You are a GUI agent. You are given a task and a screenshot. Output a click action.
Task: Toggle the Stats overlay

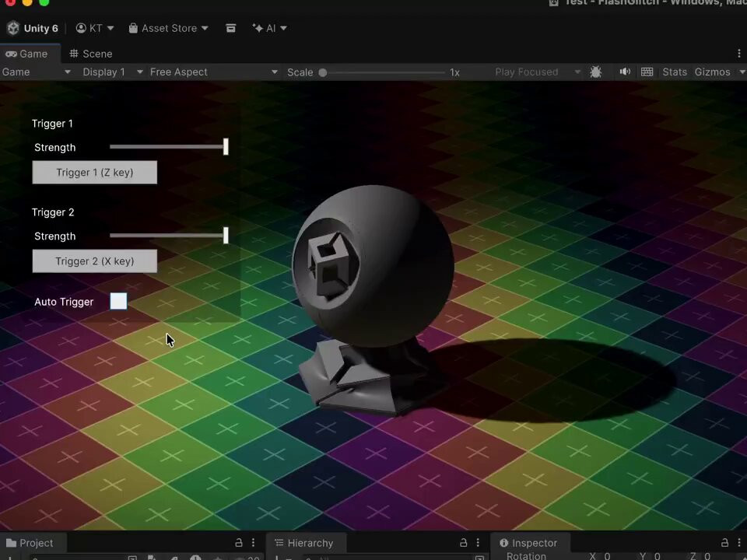pos(674,72)
